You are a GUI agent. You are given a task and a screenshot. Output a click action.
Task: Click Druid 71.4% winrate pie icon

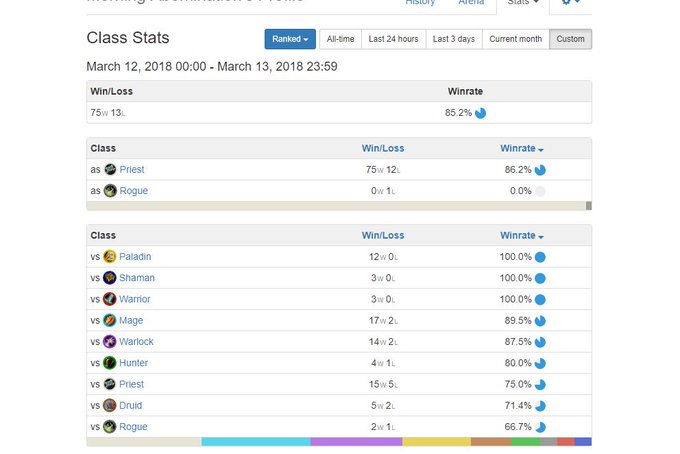coord(540,406)
